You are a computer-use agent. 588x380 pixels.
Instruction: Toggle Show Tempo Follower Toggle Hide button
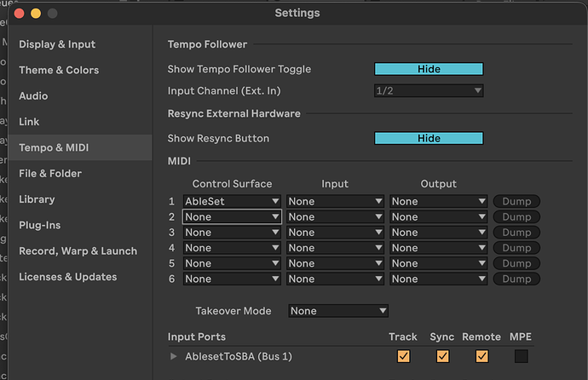pyautogui.click(x=429, y=69)
